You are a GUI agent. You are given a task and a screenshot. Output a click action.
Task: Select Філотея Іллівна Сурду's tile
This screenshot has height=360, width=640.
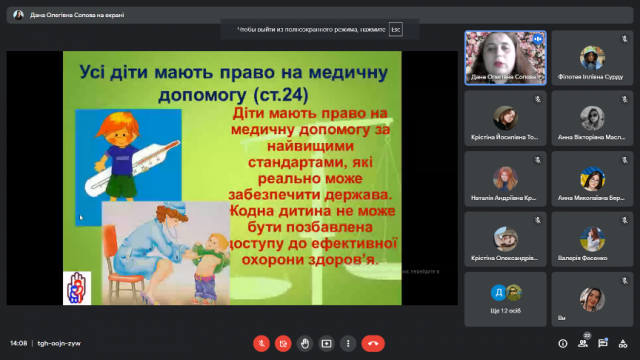point(592,58)
